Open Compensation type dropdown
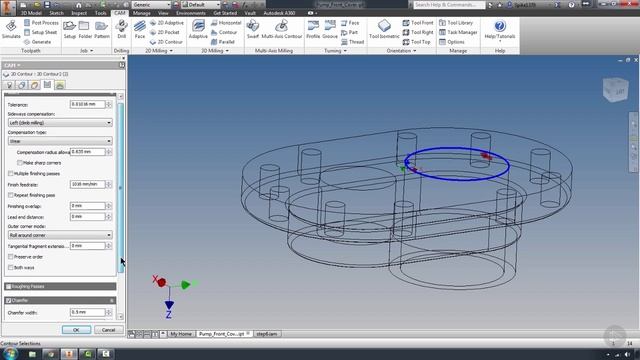The width and height of the screenshot is (640, 360). pos(60,141)
